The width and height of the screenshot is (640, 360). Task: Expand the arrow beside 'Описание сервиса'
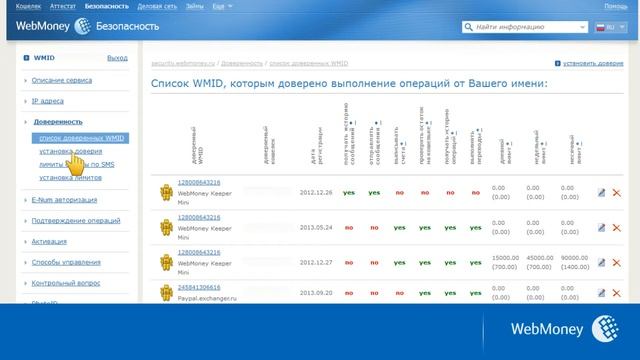click(x=25, y=81)
